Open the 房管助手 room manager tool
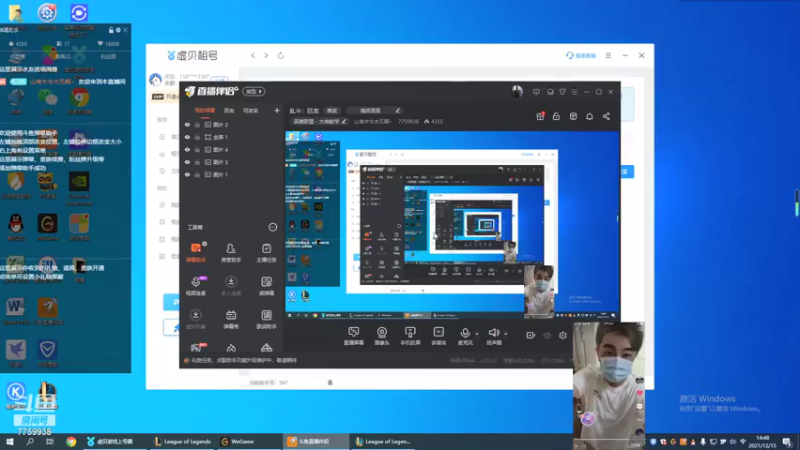This screenshot has height=450, width=800. point(231,253)
